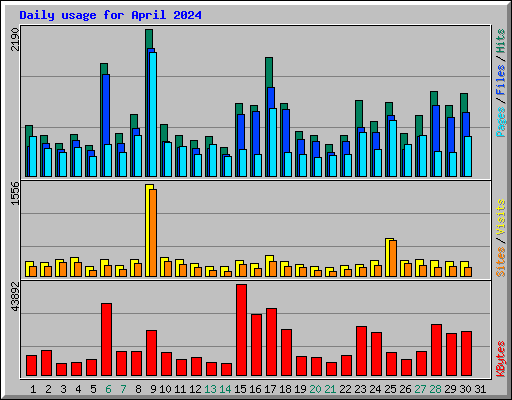Click the red KBytes bar for day 9
This screenshot has height=400, width=512.
152,353
